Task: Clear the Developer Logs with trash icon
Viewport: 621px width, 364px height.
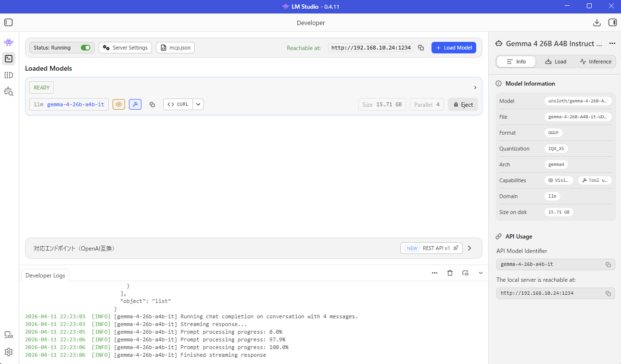Action: pyautogui.click(x=450, y=273)
